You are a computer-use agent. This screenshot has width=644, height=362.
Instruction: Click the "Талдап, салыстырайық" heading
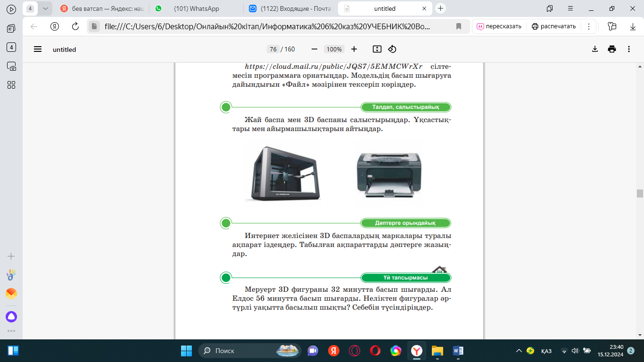[406, 107]
